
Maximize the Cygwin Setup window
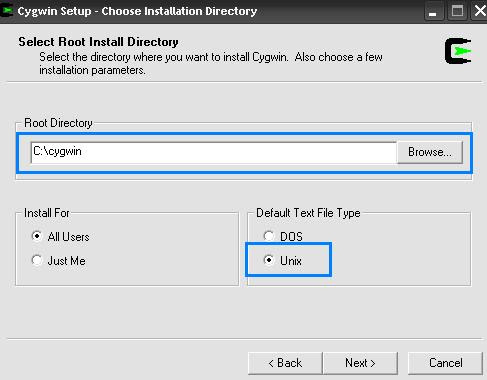457,12
